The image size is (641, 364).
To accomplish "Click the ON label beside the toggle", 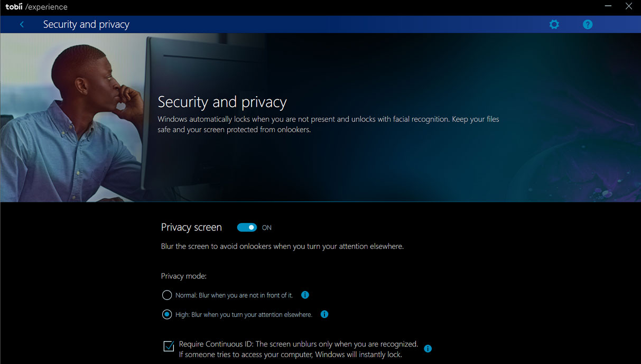I will point(267,228).
